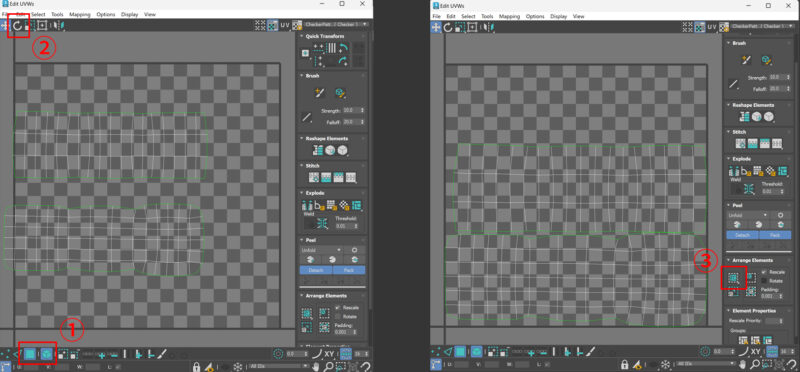Select the Move tool in right window toolbar
Image resolution: width=800 pixels, height=372 pixels.
point(436,27)
